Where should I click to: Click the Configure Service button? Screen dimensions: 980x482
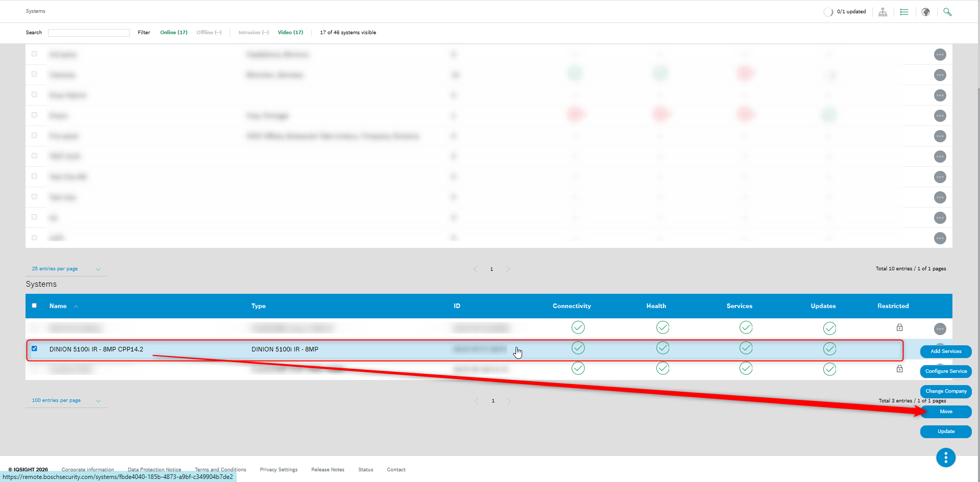(946, 371)
